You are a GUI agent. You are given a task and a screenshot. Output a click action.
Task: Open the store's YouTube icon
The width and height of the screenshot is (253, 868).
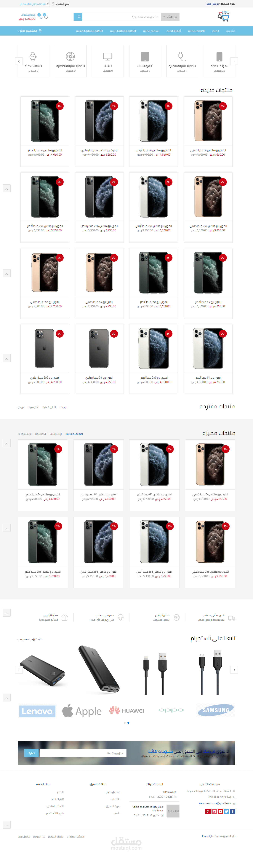(x=220, y=811)
